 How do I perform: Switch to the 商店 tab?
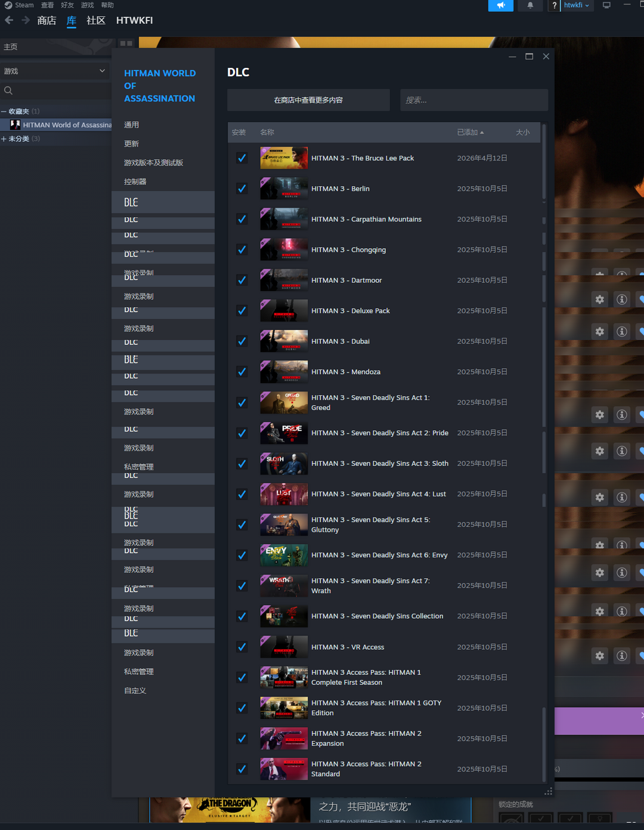click(47, 20)
